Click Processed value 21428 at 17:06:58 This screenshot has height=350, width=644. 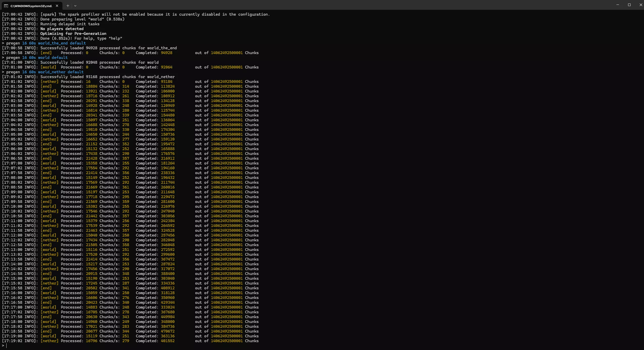[x=91, y=158]
